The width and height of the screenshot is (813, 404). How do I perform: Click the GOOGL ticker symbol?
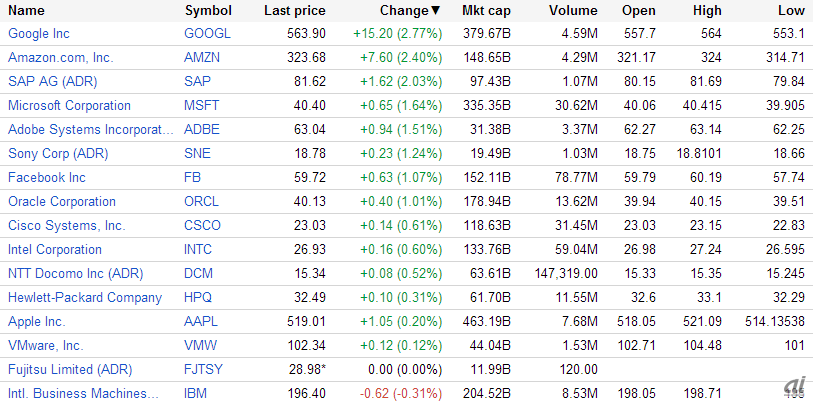[208, 33]
